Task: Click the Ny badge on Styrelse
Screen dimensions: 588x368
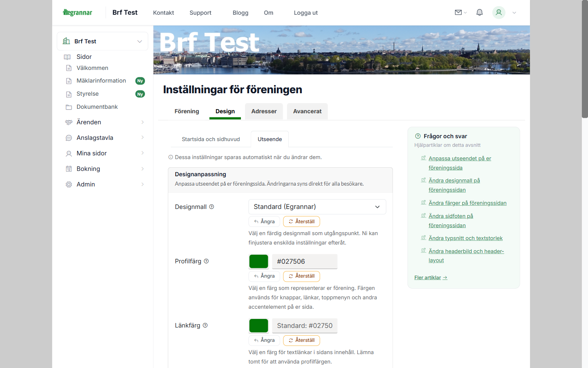Action: tap(140, 94)
